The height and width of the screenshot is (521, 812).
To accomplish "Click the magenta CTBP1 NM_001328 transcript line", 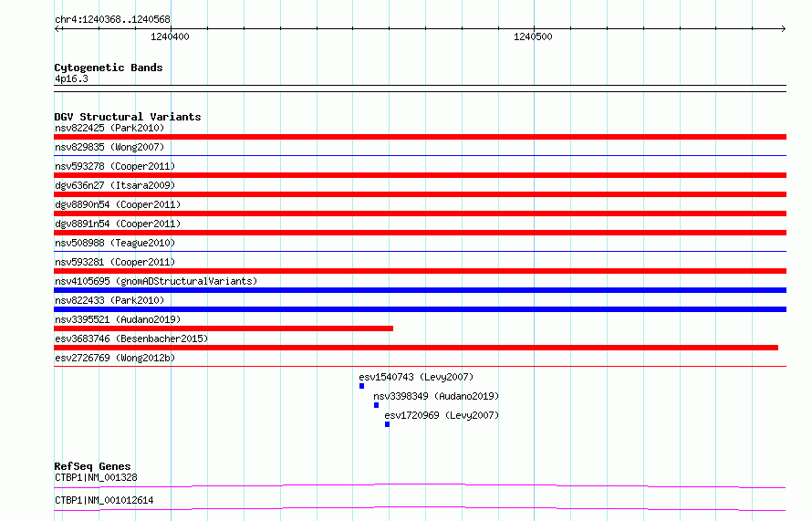I will tap(420, 485).
